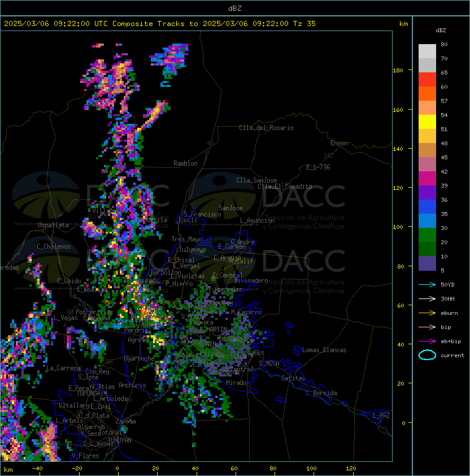Click the 'eb+bip' legend label
The image size is (470, 476).
point(451,341)
